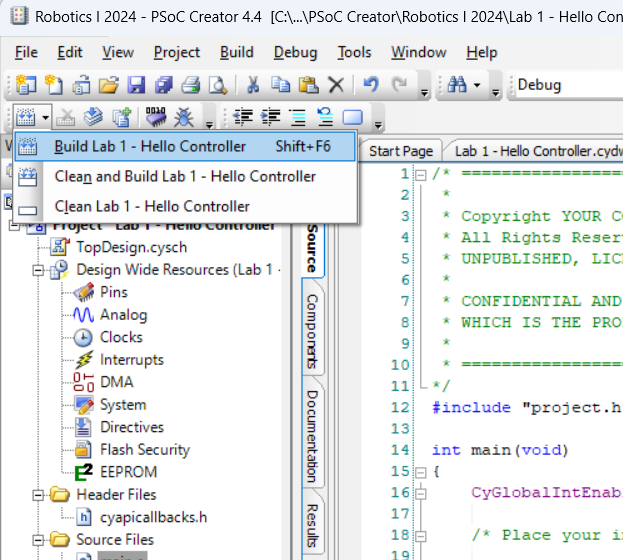Click the Decrease Indent icon
Image resolution: width=623 pixels, height=560 pixels.
click(x=243, y=117)
